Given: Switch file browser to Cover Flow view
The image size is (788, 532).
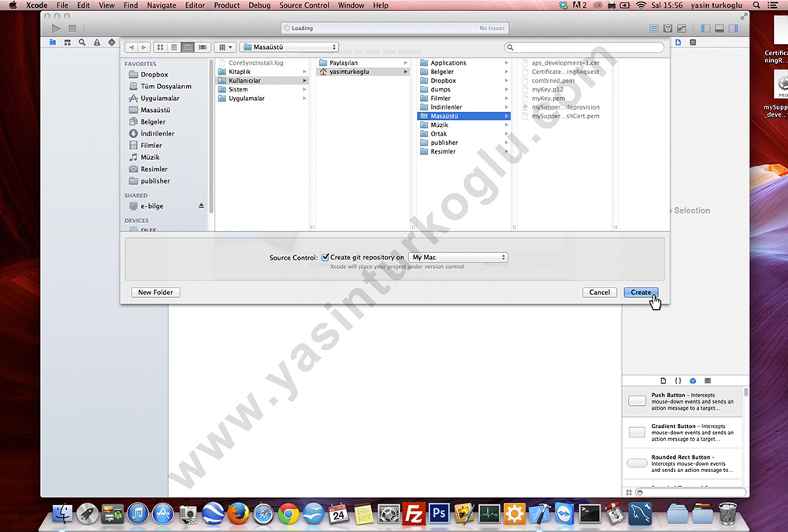Looking at the screenshot, I should tap(202, 47).
